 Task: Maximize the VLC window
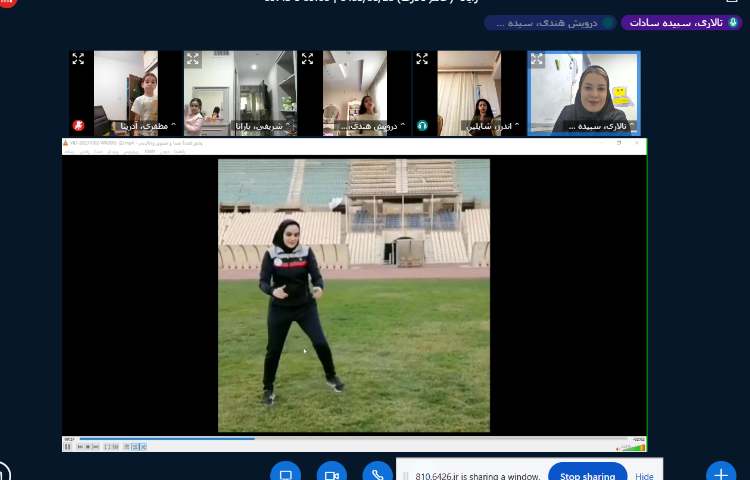[619, 143]
